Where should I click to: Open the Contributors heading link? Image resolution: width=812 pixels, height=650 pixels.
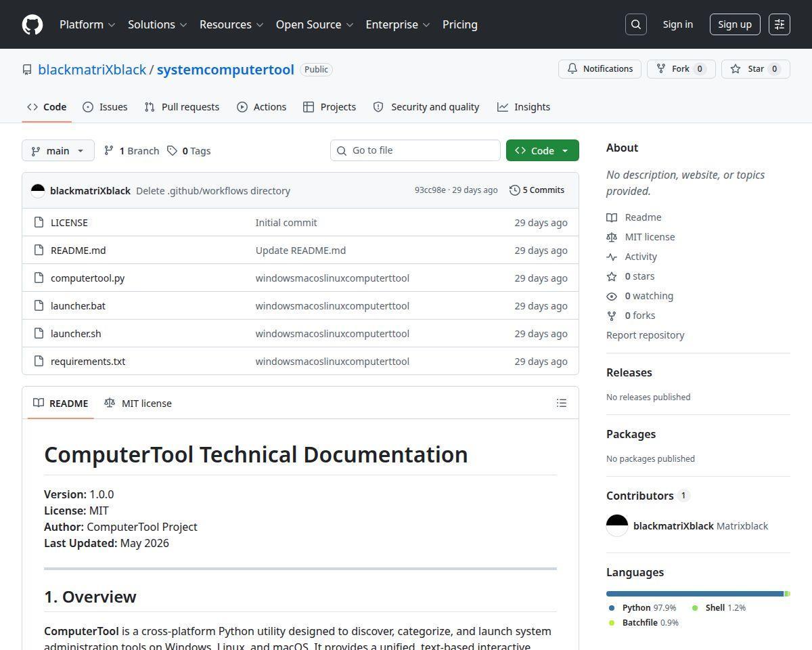(648, 496)
